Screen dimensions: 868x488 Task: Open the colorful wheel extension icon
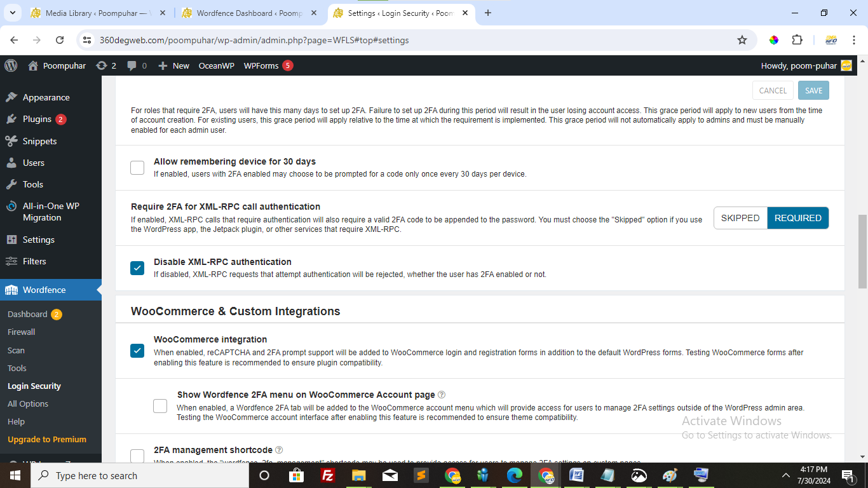[773, 40]
